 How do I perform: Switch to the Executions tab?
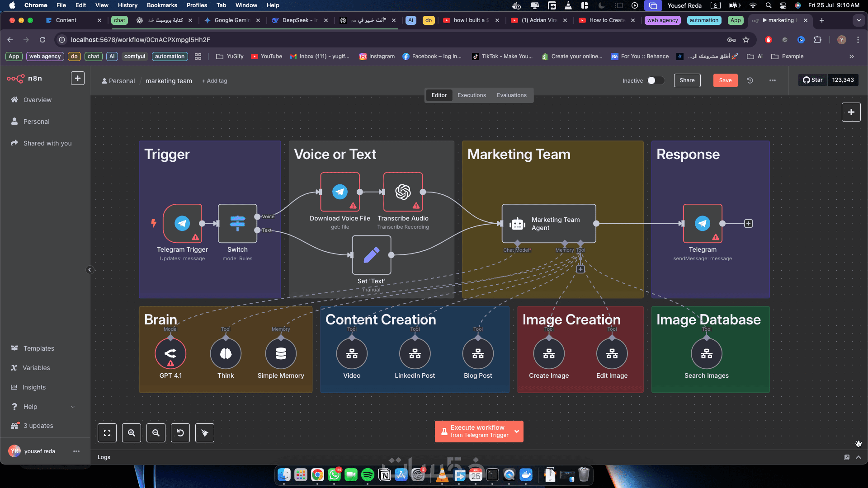pos(472,95)
